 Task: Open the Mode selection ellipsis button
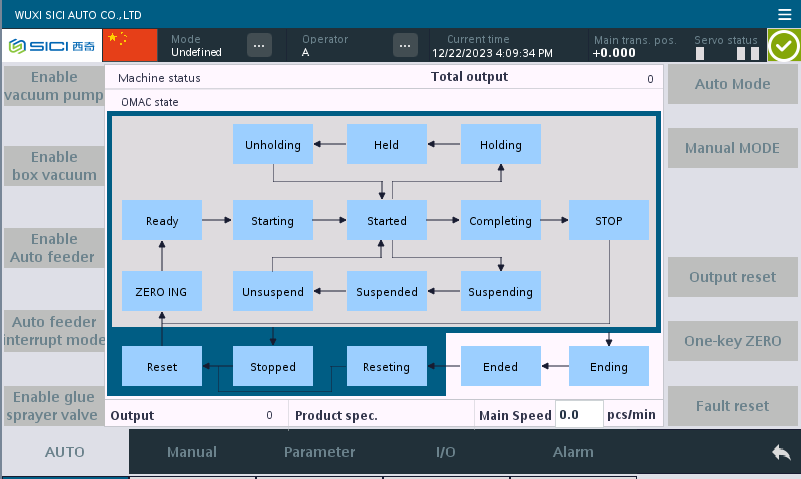(x=259, y=45)
